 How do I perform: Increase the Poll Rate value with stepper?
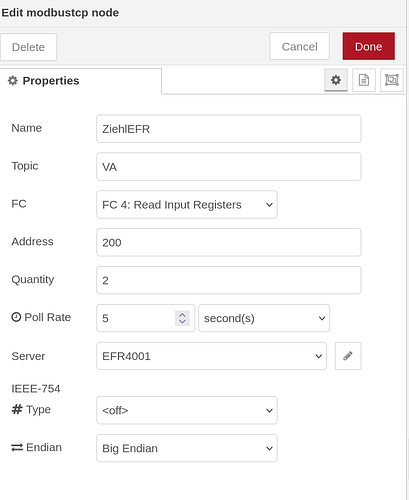point(182,314)
